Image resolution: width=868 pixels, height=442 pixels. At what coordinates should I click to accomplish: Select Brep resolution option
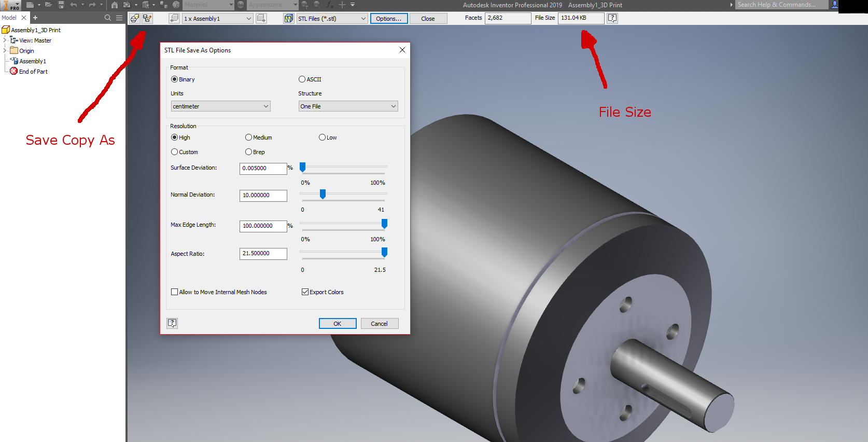(x=248, y=152)
